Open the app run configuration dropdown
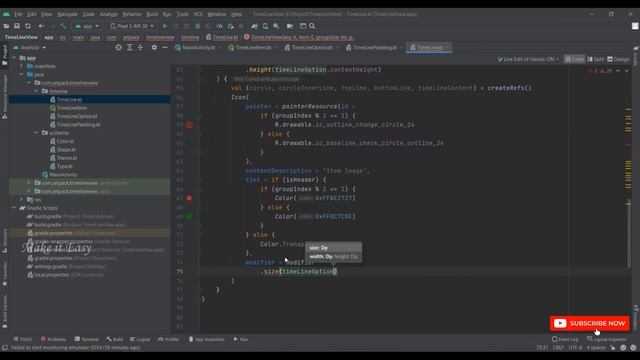This screenshot has height=360, width=640. click(87, 26)
